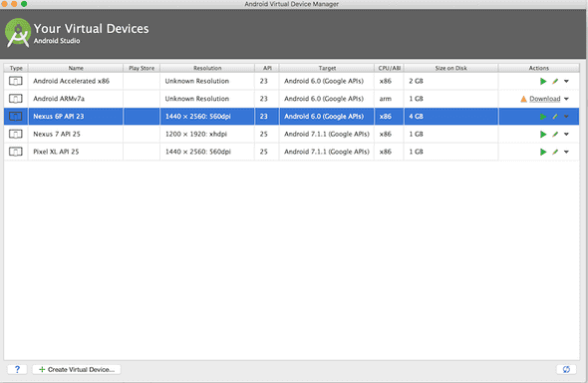The height and width of the screenshot is (383, 588).
Task: Select the Nexus 7 API 25 name cell
Action: (x=76, y=134)
